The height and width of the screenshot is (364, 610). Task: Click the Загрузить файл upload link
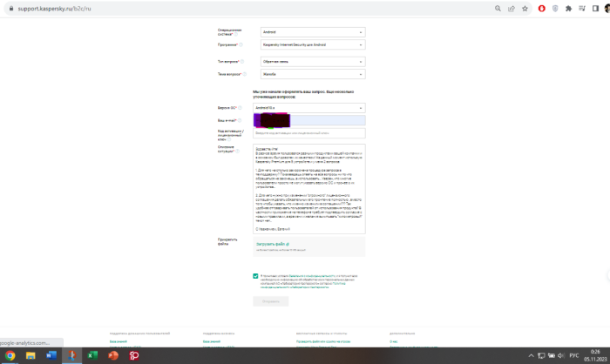point(272,244)
